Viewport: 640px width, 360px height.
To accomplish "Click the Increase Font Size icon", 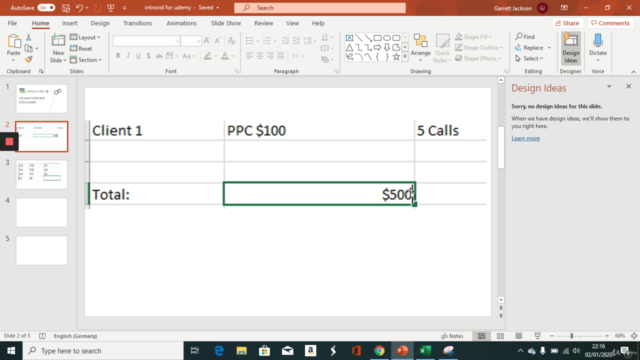I will pyautogui.click(x=207, y=40).
